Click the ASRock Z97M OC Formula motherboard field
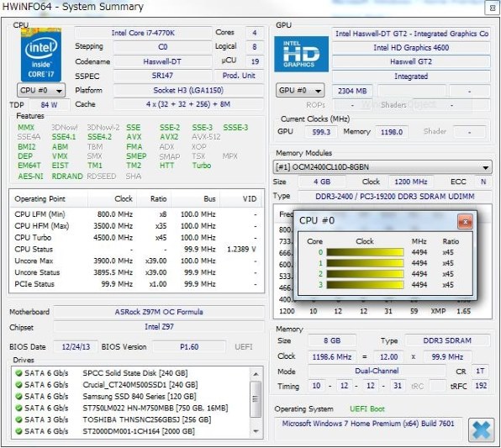 point(159,312)
